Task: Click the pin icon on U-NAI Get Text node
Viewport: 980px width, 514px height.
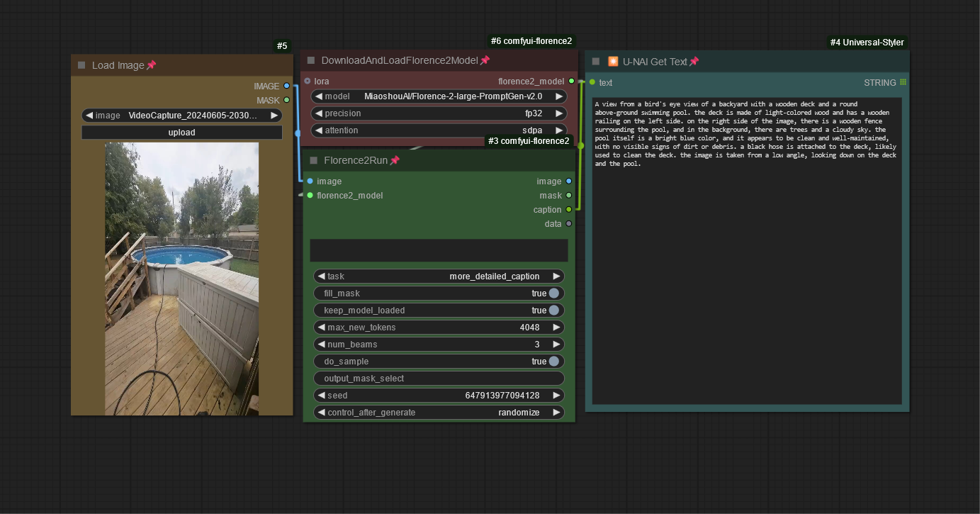Action: coord(694,62)
